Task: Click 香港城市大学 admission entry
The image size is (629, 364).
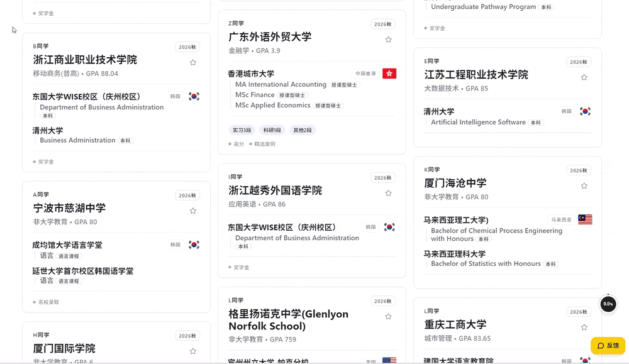Action: tap(251, 74)
